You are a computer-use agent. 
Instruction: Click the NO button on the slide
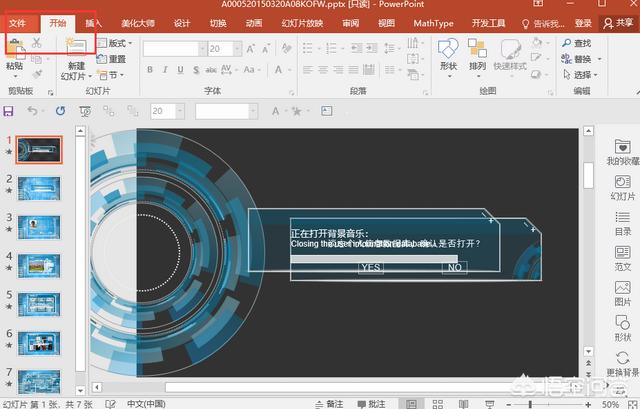pyautogui.click(x=454, y=267)
